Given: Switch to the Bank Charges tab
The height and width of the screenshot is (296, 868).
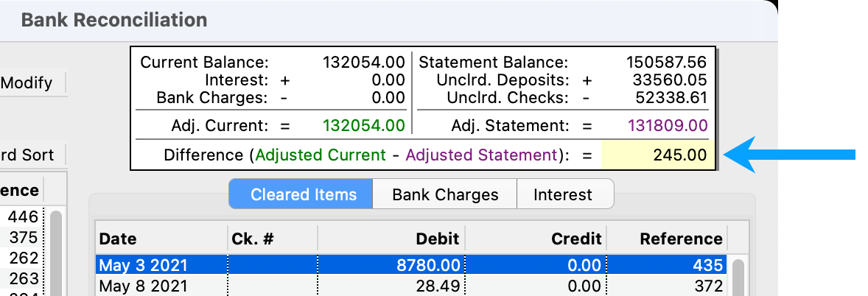Looking at the screenshot, I should click(445, 195).
